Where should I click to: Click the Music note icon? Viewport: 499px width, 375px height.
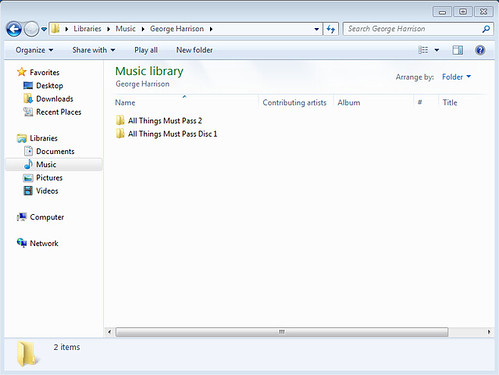point(28,164)
